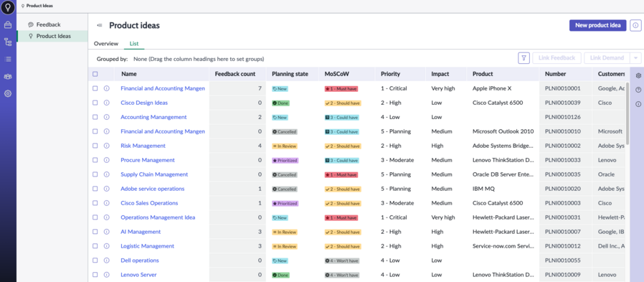Open the settings gear in left rail

pyautogui.click(x=8, y=94)
